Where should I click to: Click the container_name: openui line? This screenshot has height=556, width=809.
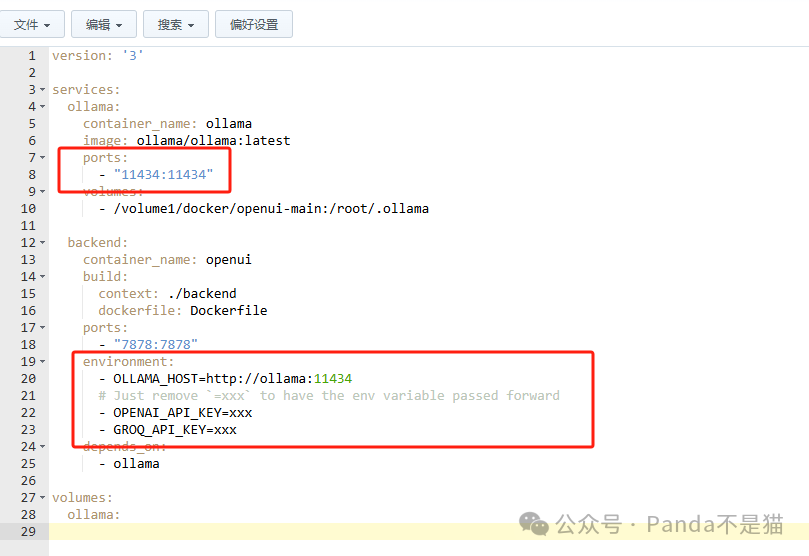(167, 260)
